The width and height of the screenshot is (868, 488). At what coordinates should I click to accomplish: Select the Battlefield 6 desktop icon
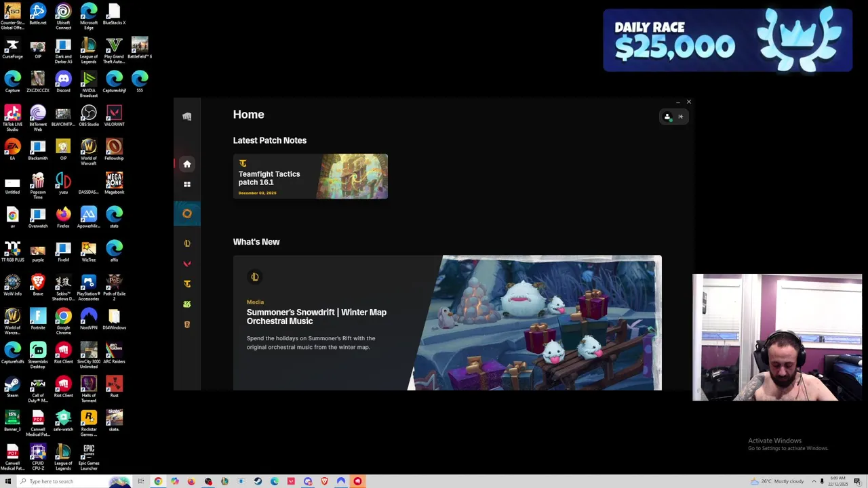tap(140, 48)
